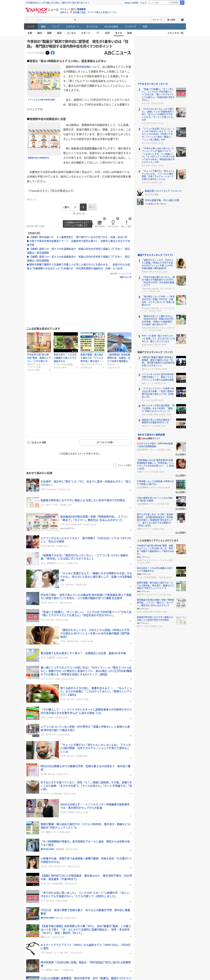This screenshot has width=210, height=980.
Task: Open Yahoo! JAPAN logo
Action: [36, 10]
